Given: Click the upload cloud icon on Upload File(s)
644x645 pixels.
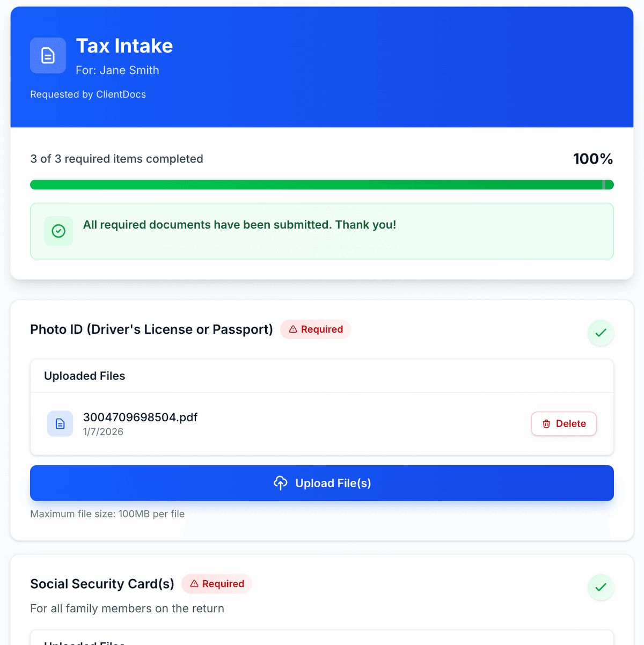Looking at the screenshot, I should point(280,483).
